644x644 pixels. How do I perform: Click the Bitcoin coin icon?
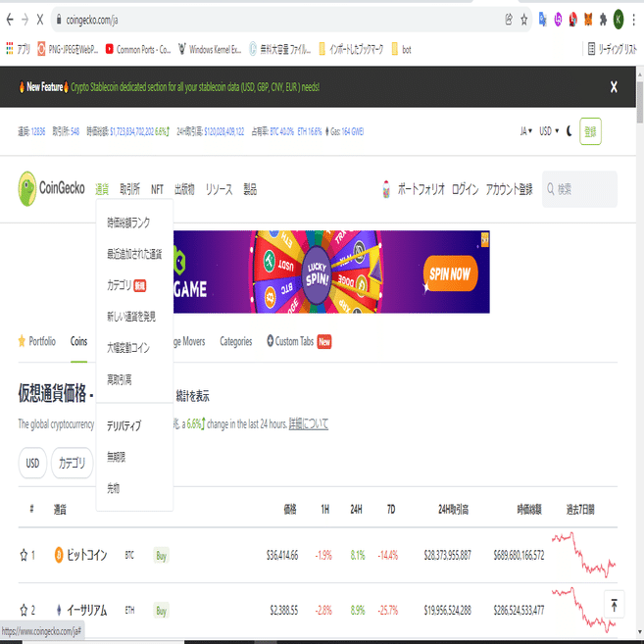click(x=59, y=555)
